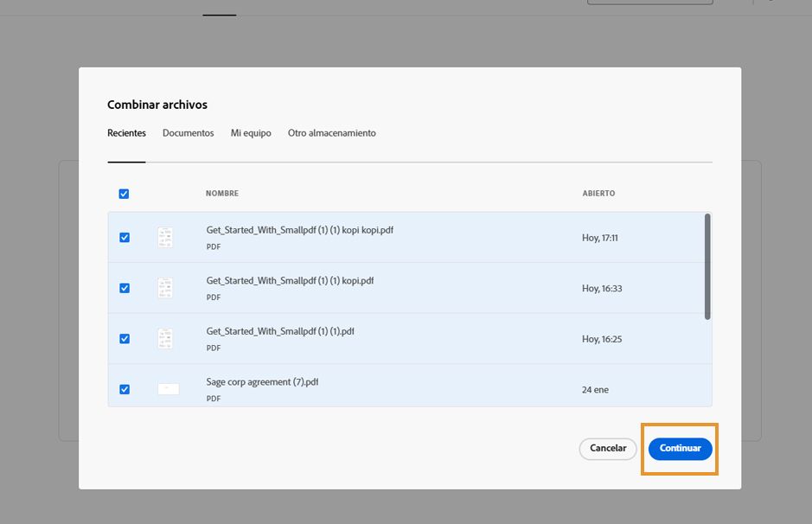
Task: Sort files by the ABIERTO column header
Action: [598, 194]
